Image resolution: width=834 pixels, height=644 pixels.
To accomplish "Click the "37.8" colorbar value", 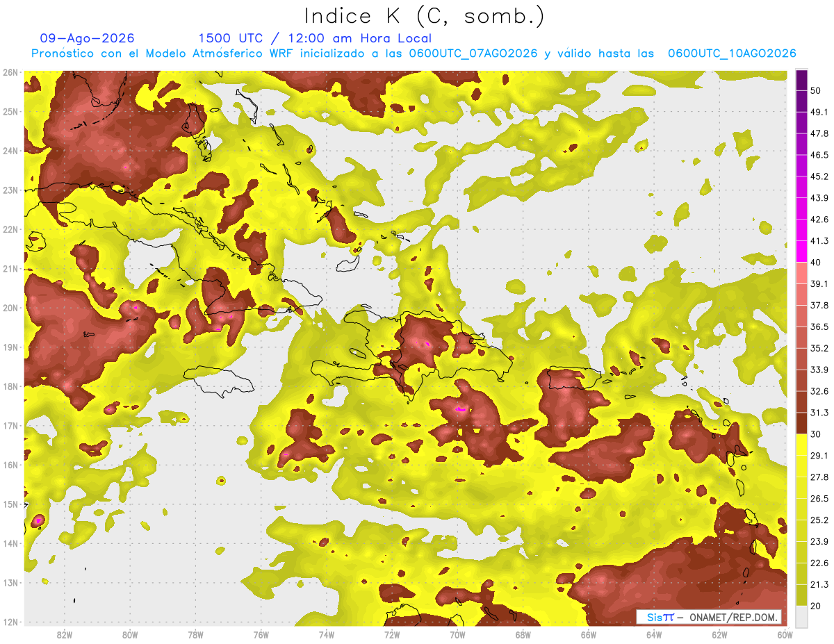I will (819, 305).
